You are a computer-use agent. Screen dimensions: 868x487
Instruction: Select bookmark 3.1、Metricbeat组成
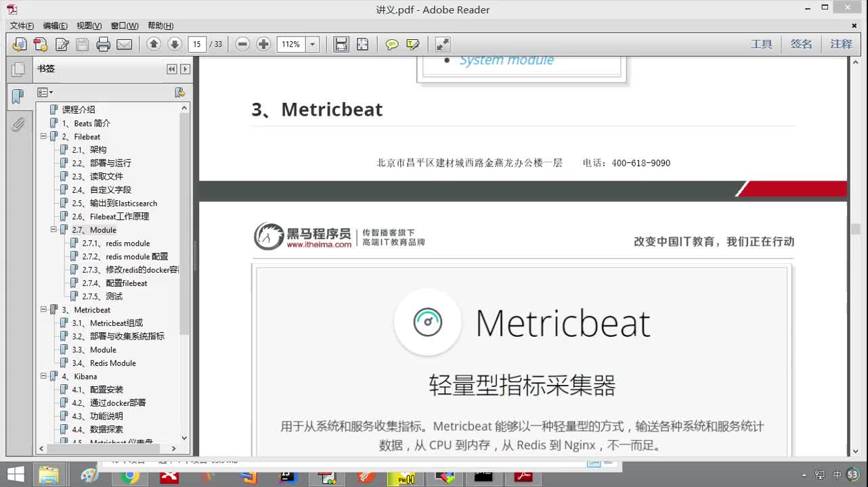click(x=108, y=323)
